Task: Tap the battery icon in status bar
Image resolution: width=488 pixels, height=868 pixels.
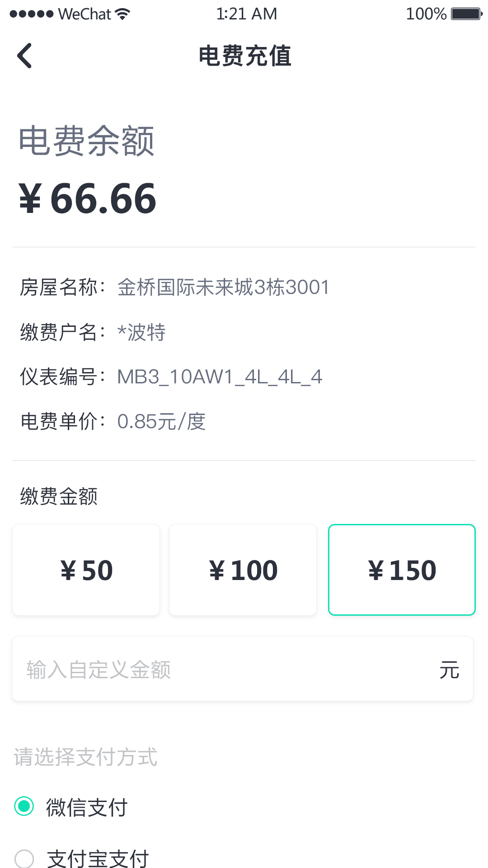Action: (x=466, y=14)
